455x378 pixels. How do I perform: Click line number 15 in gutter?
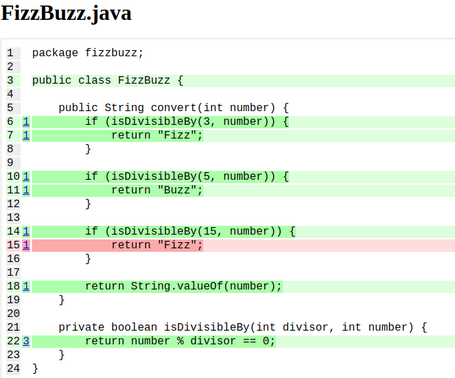[x=13, y=245]
